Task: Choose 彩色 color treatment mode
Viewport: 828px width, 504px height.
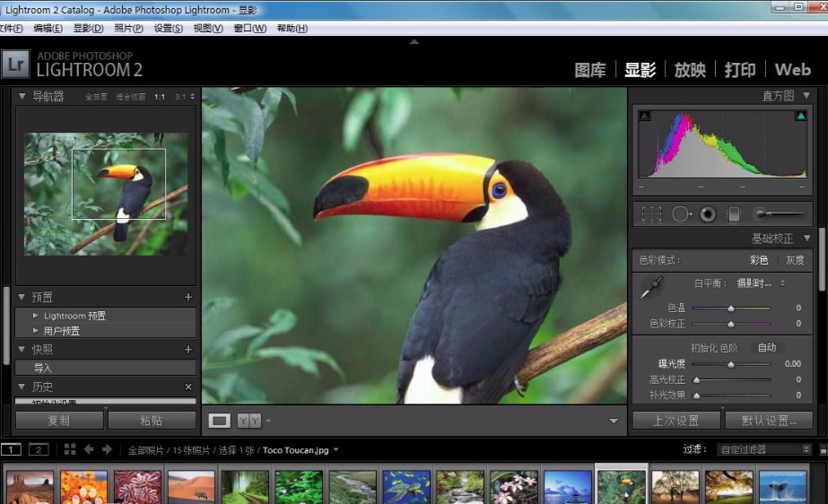Action: tap(759, 260)
